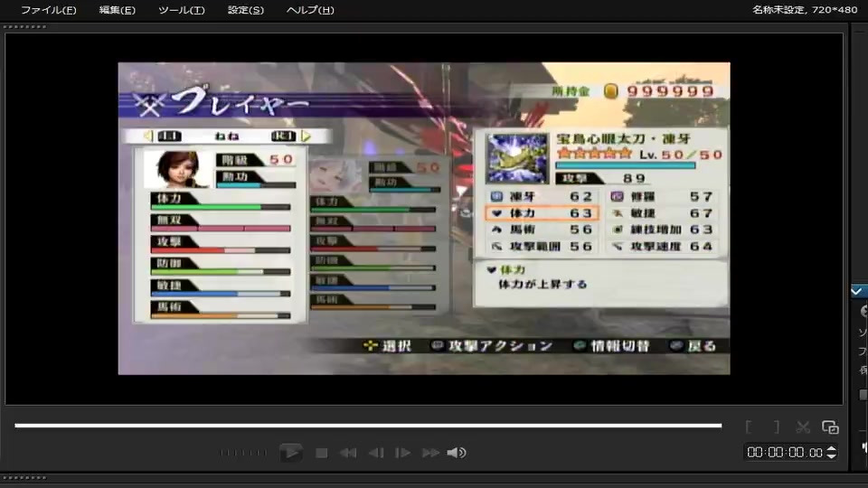Click the jog wheel tick strip
This screenshot has width=868, height=488.
coord(242,453)
